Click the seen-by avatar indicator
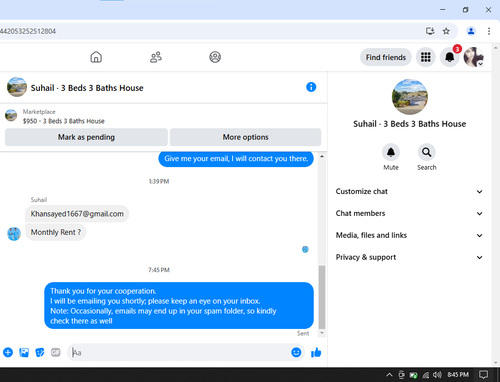Screen dimensions: 500x382 [305, 249]
